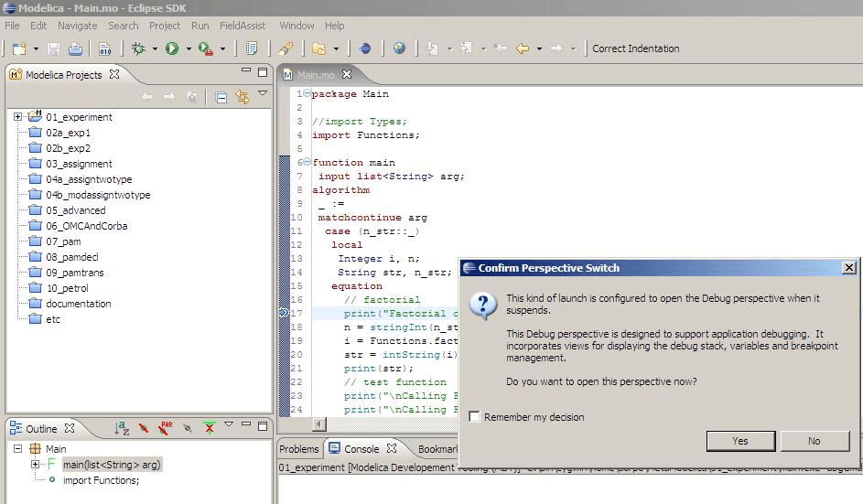Click the New file wizard icon
Viewport: 863px width, 504px height.
click(x=18, y=48)
